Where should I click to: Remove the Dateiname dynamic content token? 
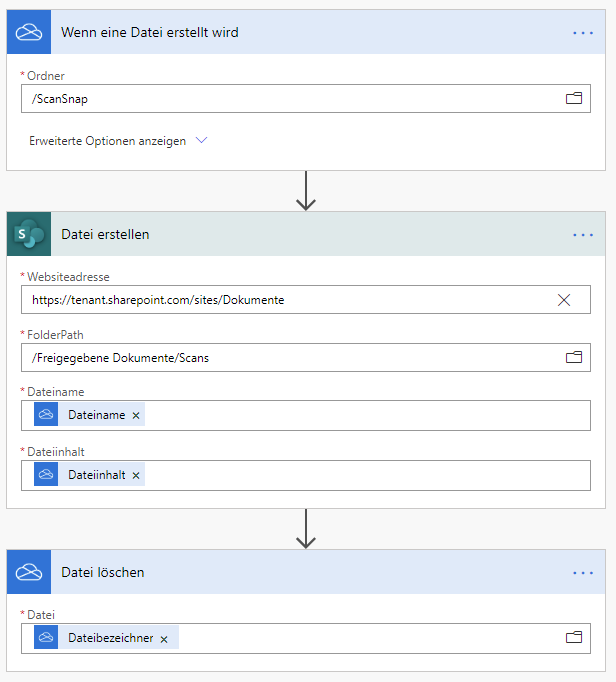coord(136,415)
